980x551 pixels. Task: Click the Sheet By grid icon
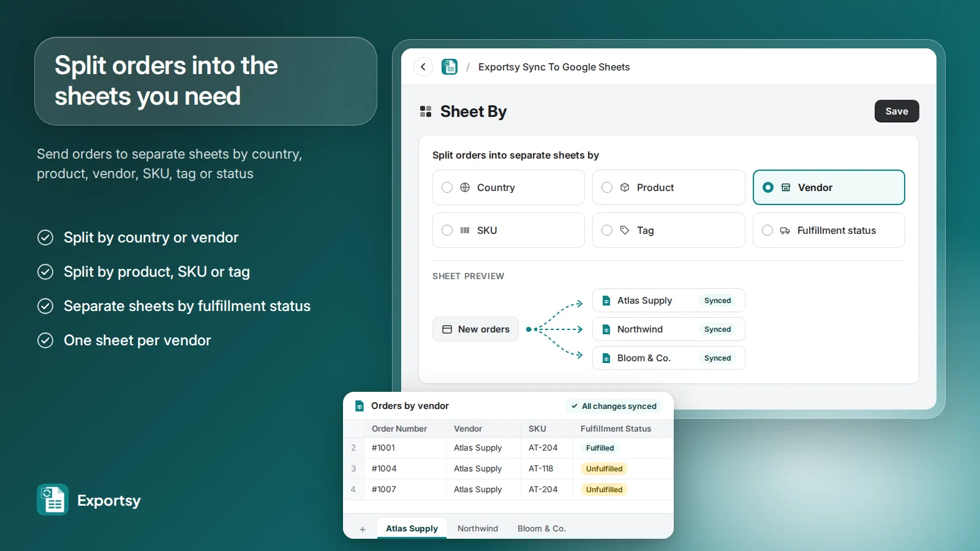coord(426,111)
